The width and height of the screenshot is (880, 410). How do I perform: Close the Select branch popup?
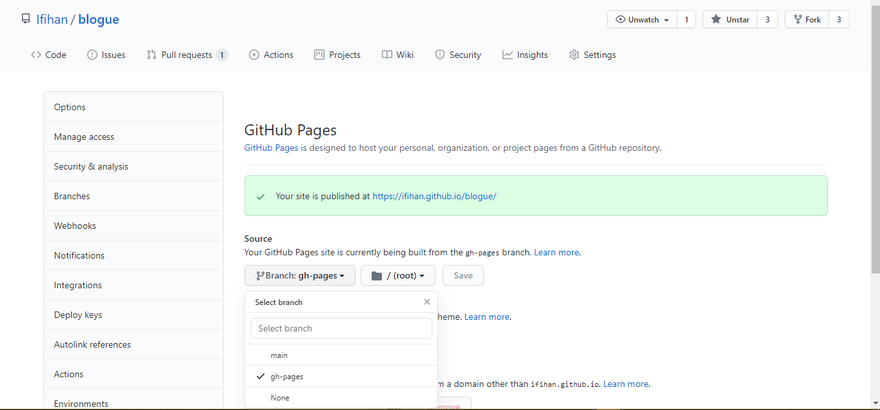tap(427, 301)
